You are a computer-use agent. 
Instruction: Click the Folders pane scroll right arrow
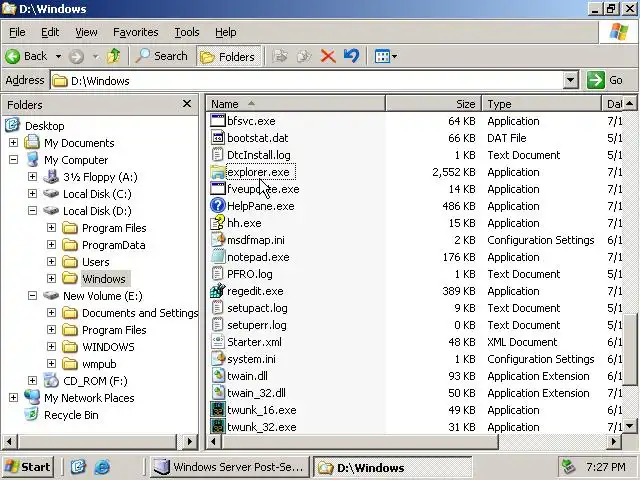point(189,441)
